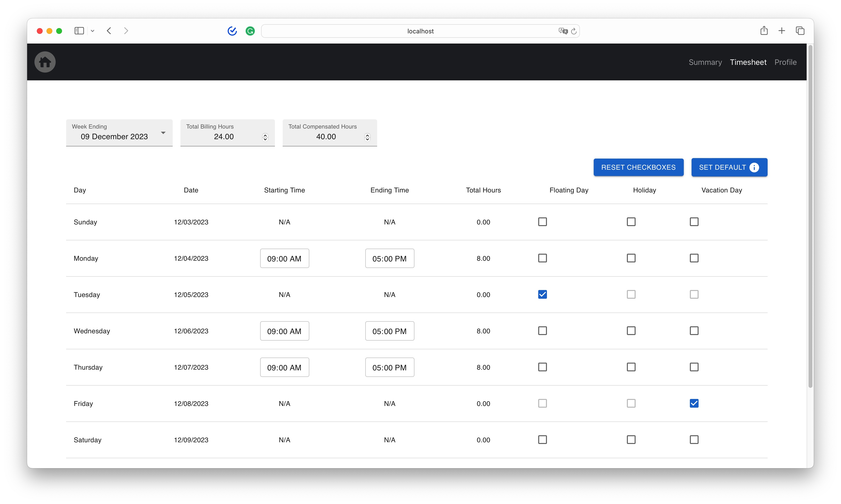841x504 pixels.
Task: Click the SET DEFAULT button
Action: point(729,167)
